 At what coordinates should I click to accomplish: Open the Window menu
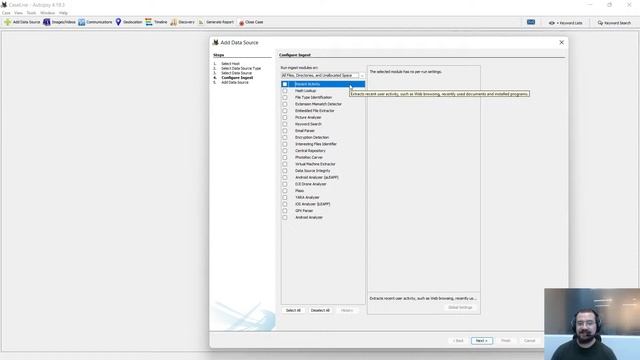click(47, 13)
